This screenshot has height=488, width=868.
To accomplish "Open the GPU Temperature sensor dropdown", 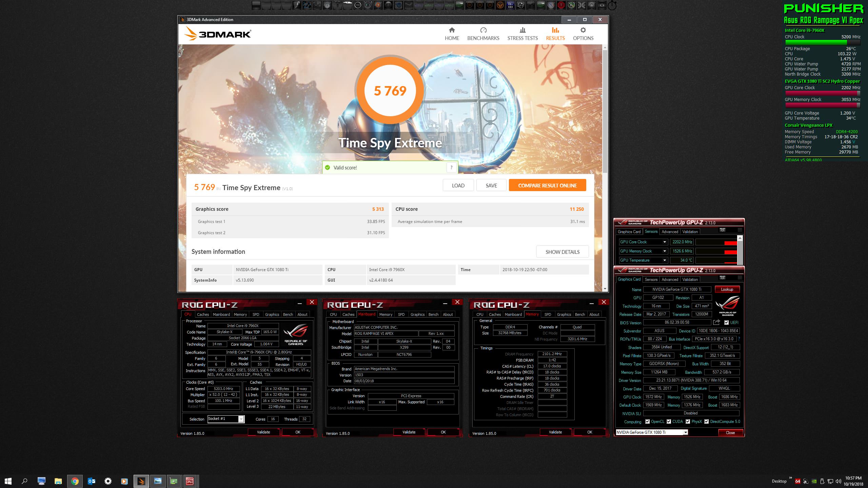I will tap(665, 260).
